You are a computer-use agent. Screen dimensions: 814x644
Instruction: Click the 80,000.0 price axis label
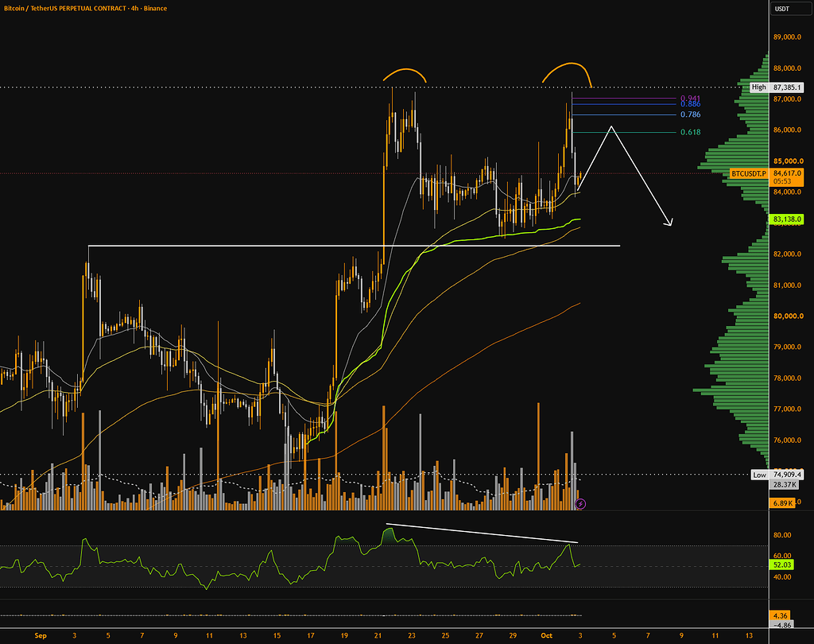point(788,316)
